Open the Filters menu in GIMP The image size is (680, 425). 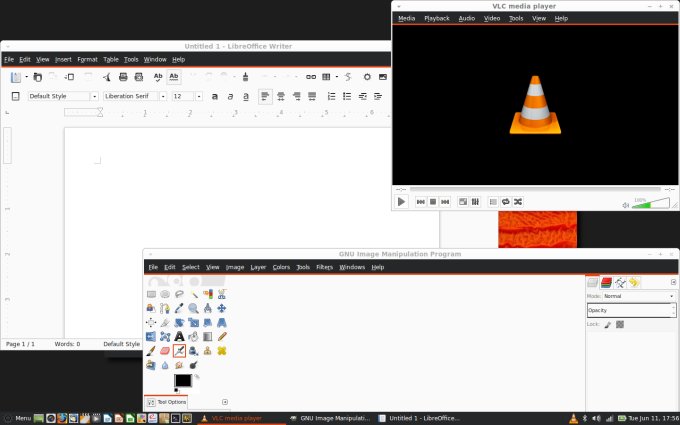coord(324,267)
